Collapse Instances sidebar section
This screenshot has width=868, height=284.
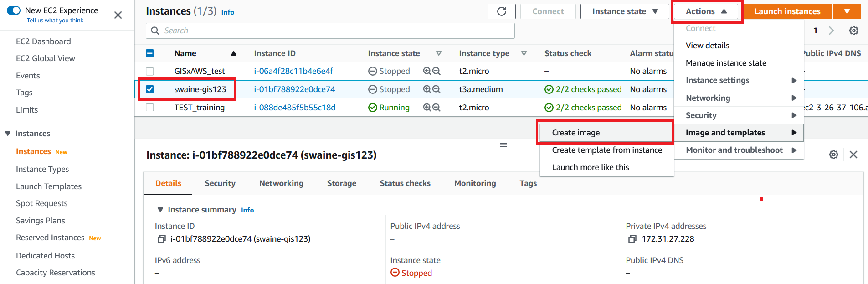pos(8,134)
